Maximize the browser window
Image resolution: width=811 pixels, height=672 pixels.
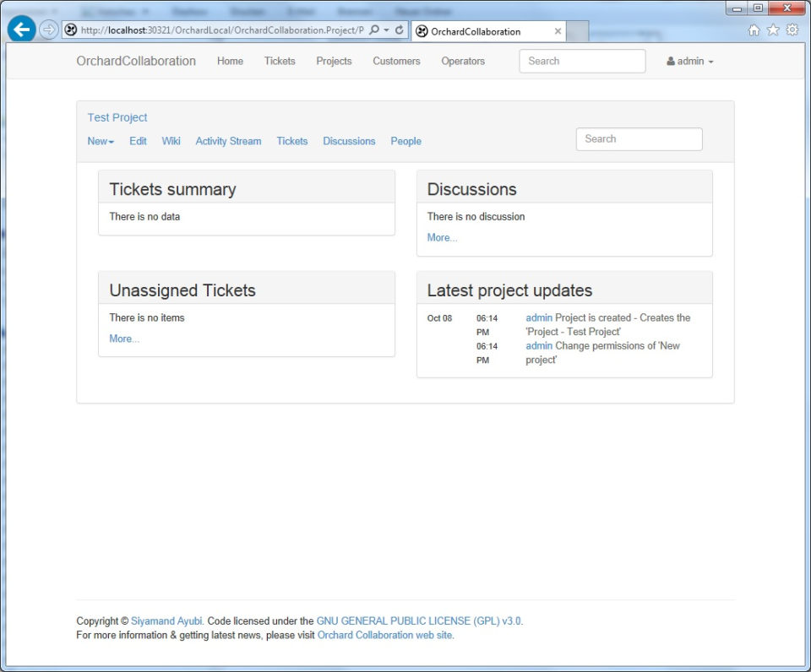click(x=758, y=8)
